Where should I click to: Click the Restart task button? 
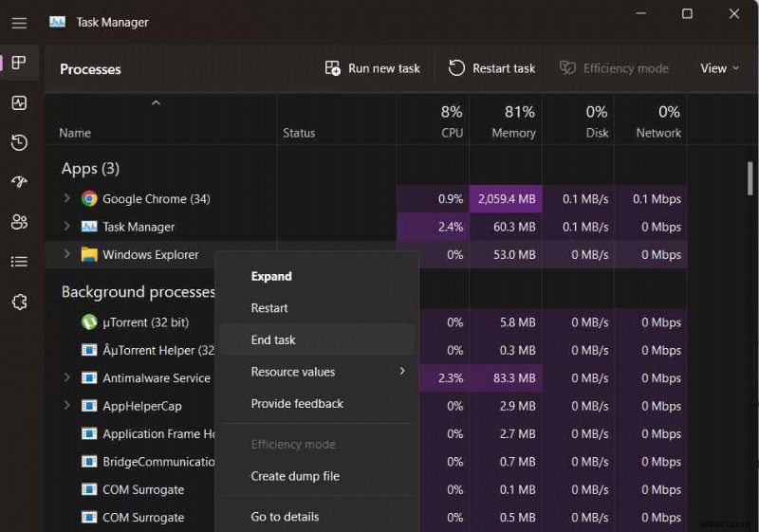click(x=491, y=68)
